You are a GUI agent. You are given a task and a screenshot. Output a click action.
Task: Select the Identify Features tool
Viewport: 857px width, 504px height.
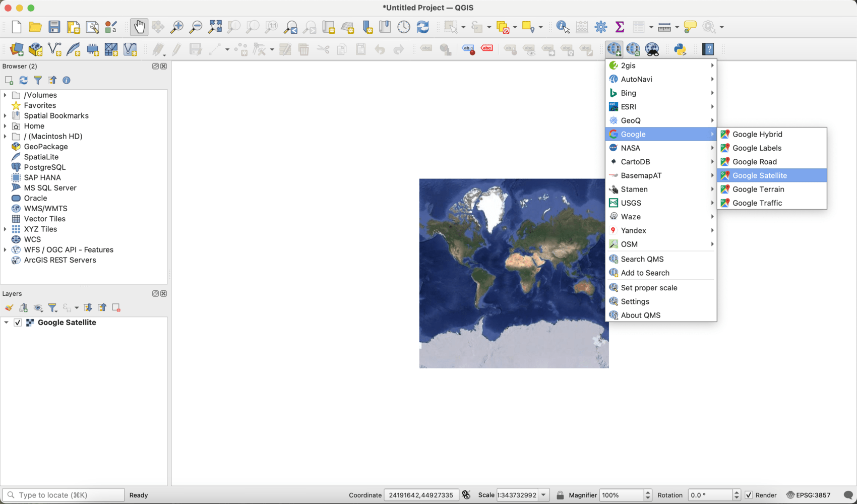pyautogui.click(x=563, y=27)
